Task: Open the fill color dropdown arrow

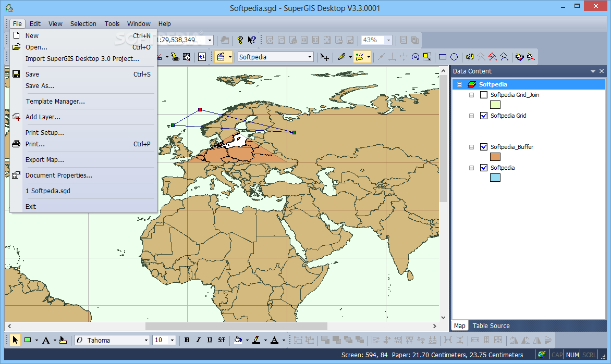Action: click(247, 341)
